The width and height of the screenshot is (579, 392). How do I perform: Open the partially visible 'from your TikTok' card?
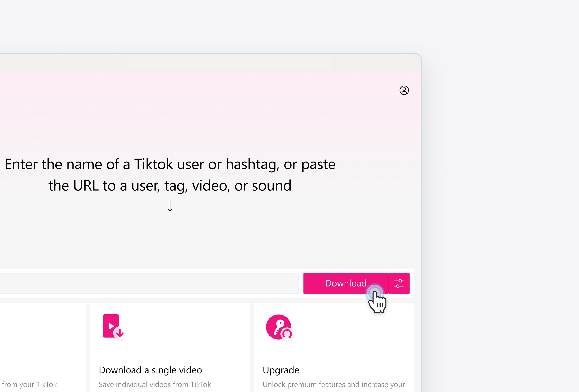pyautogui.click(x=42, y=348)
